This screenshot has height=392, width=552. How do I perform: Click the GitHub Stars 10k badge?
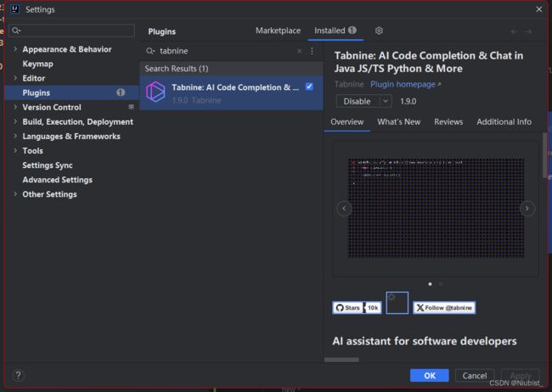click(x=357, y=308)
